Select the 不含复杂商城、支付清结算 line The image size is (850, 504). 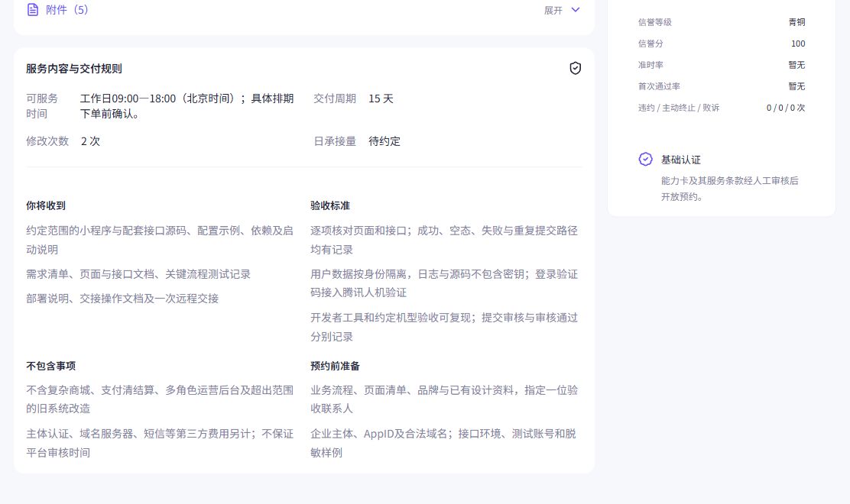tap(159, 399)
